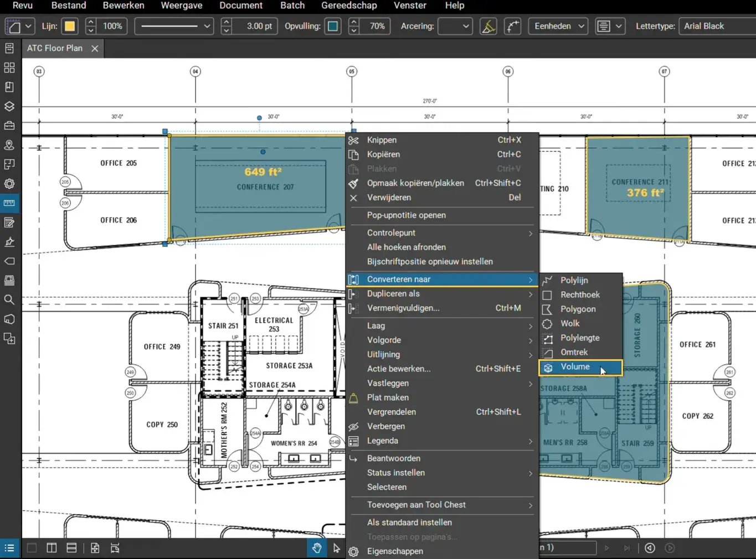Open the line style dropdown

[x=174, y=26]
